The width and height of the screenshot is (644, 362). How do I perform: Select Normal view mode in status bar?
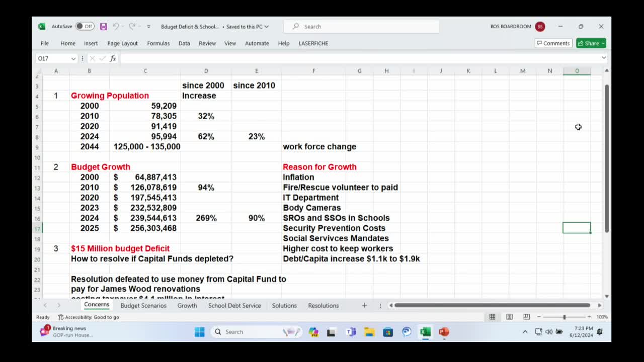point(492,317)
